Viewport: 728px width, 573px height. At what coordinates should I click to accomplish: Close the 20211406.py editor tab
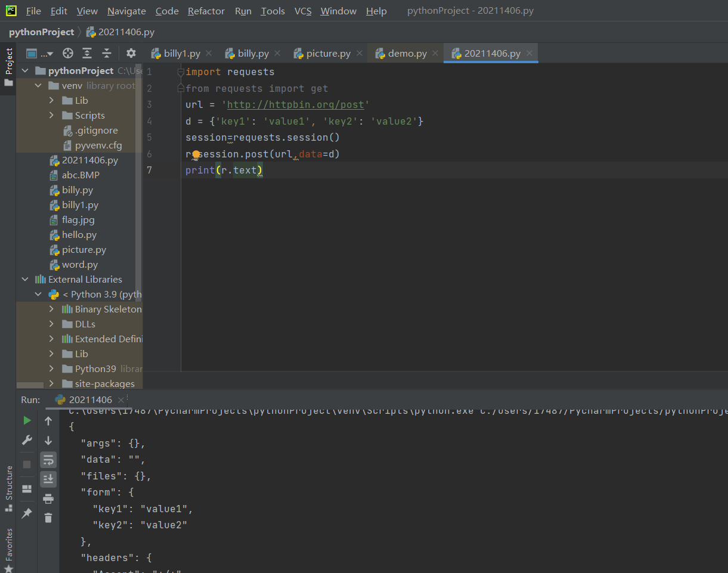pos(529,53)
